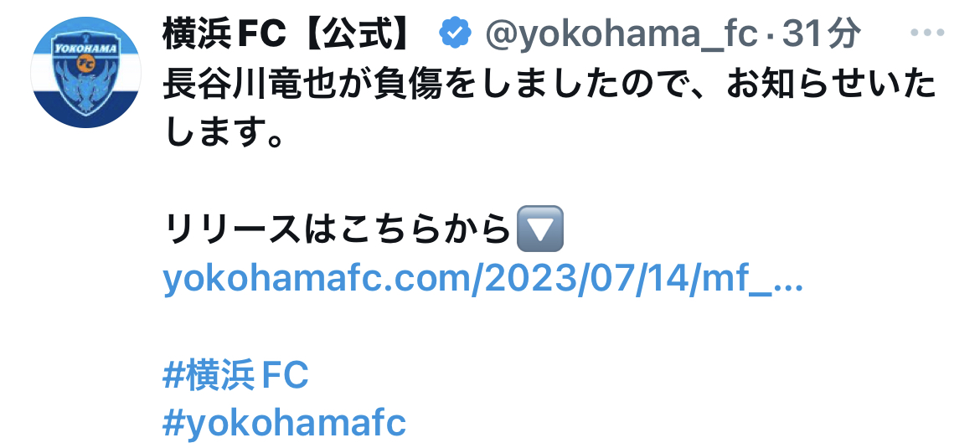Open the yokohamafc.com/2023/07/14 release link
This screenshot has height=448, width=980.
coord(482,280)
